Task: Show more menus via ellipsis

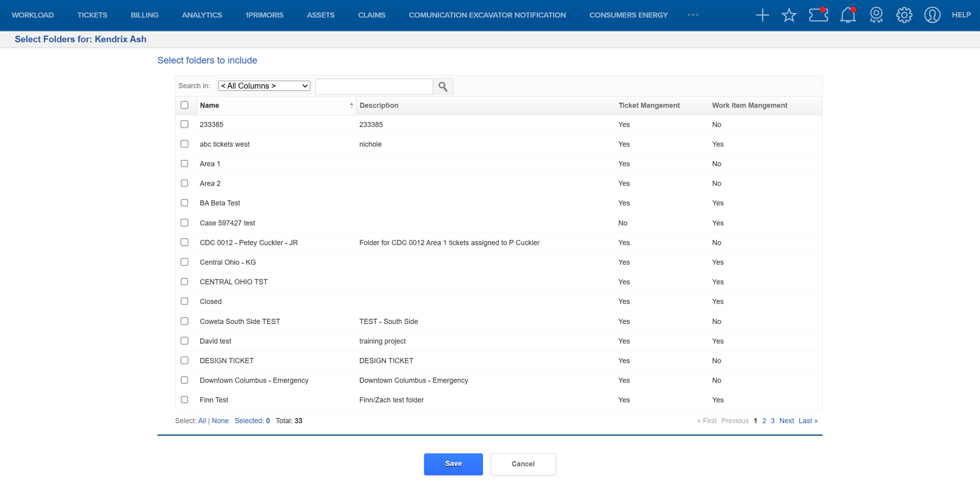Action: click(693, 15)
